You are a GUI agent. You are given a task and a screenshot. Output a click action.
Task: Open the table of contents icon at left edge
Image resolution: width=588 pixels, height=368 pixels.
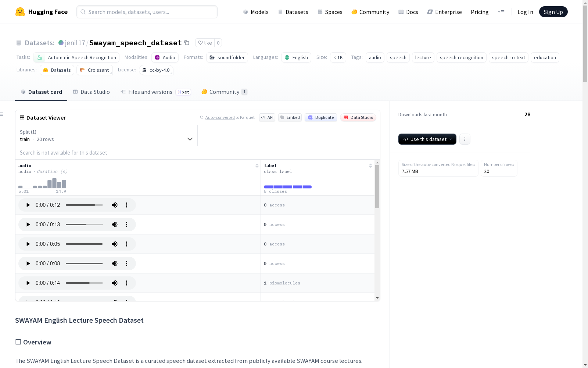tap(1, 114)
